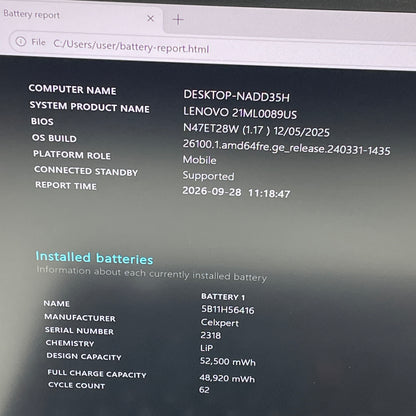Select the value 52,500 mWh
416x416 pixels.
(228, 362)
